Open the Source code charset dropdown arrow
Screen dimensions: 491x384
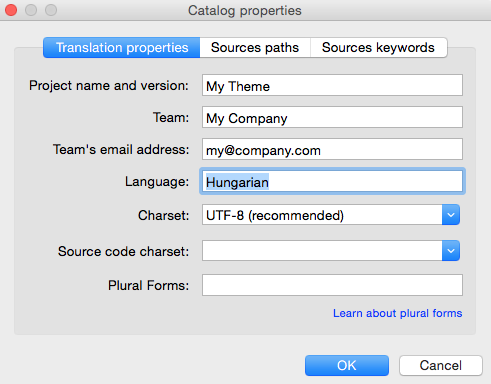point(451,251)
